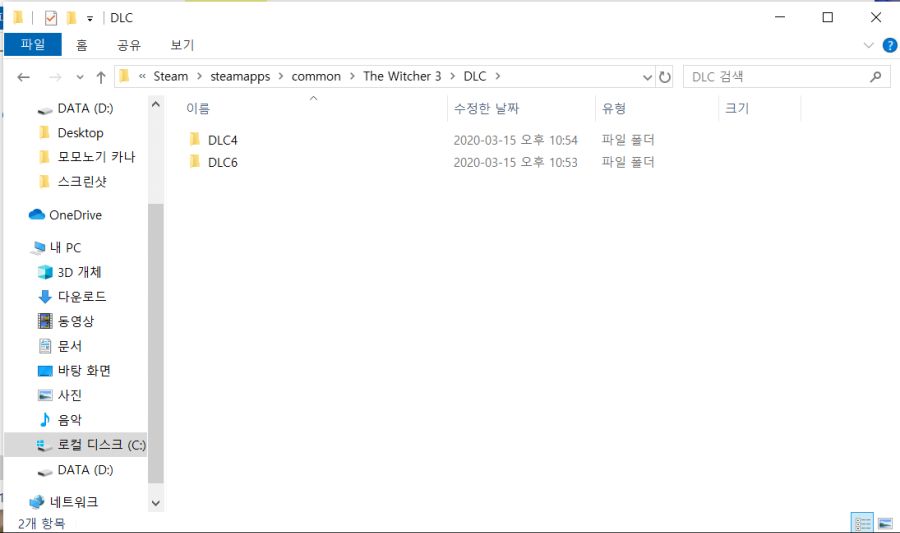Switch to the 홈 ribbon tab
Screen dimensions: 900x533
[82, 45]
